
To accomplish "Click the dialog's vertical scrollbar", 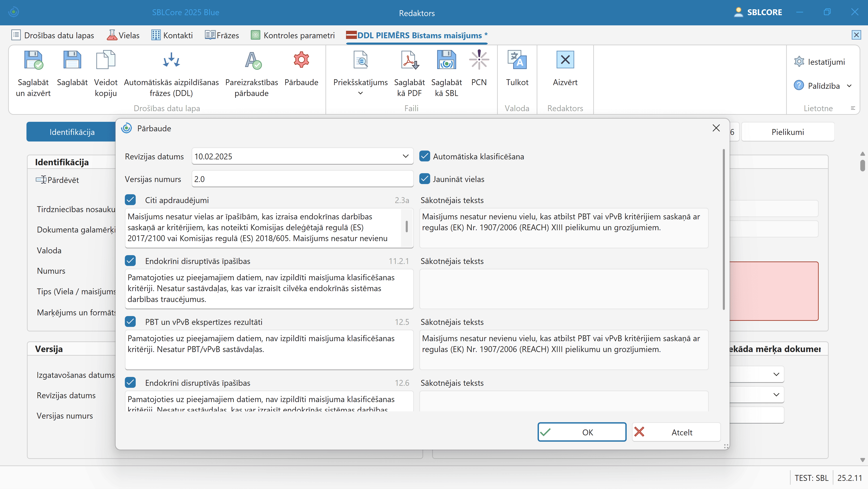I will coord(723,229).
